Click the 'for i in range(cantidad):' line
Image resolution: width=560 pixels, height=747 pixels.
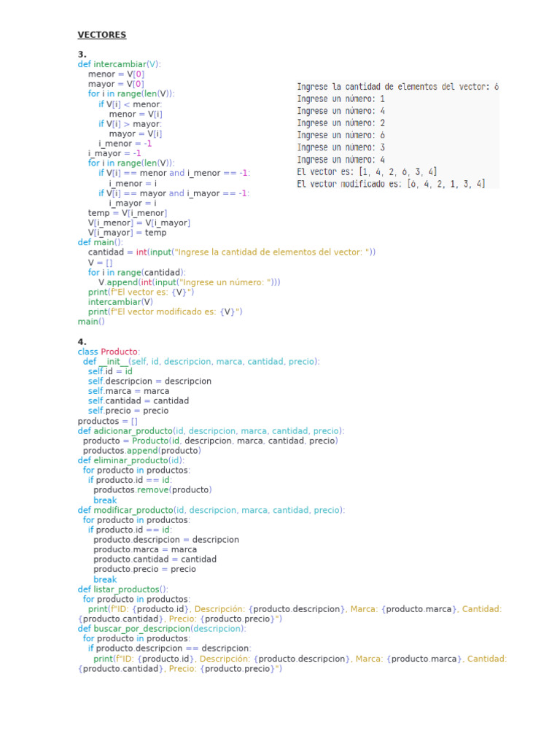coord(136,273)
